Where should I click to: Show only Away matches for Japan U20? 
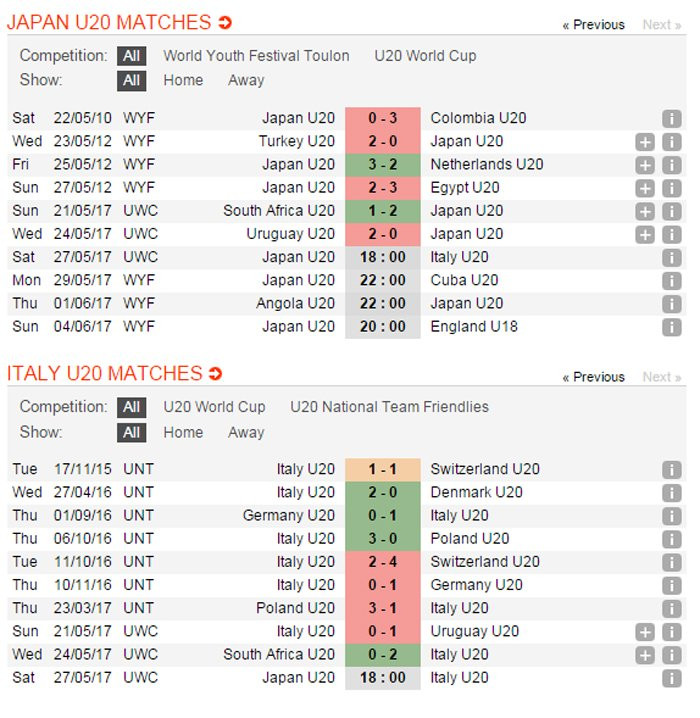[246, 80]
